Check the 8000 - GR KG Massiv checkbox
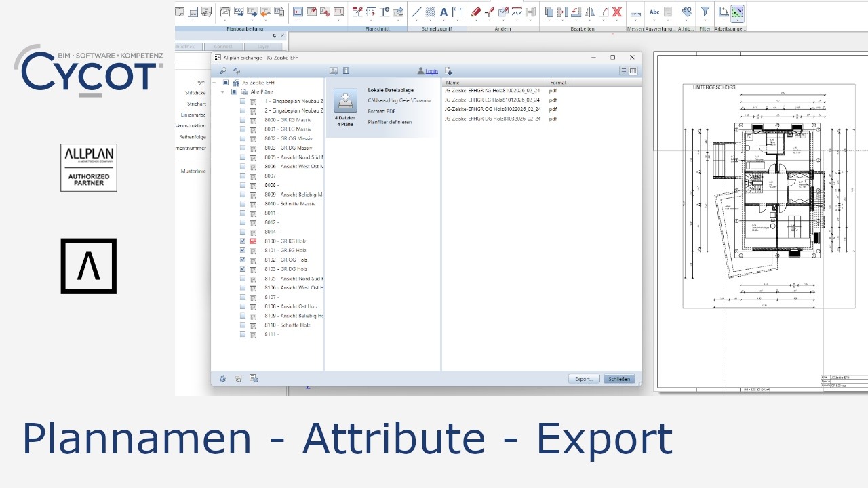Image resolution: width=868 pixels, height=488 pixels. point(243,120)
